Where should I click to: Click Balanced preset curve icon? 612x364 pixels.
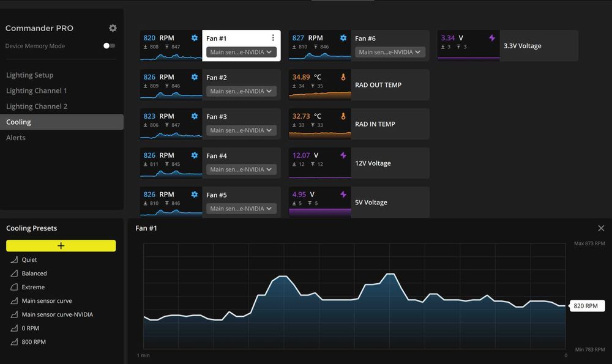click(14, 273)
